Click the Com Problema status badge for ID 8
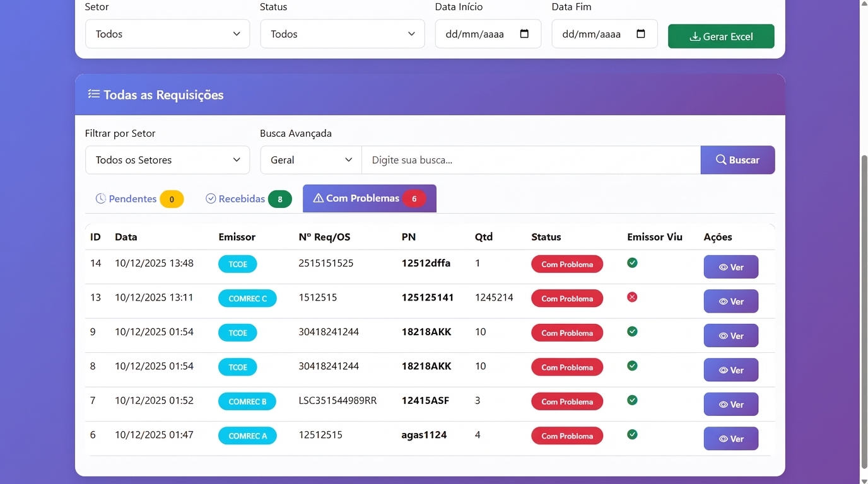The image size is (868, 484). [x=566, y=366]
